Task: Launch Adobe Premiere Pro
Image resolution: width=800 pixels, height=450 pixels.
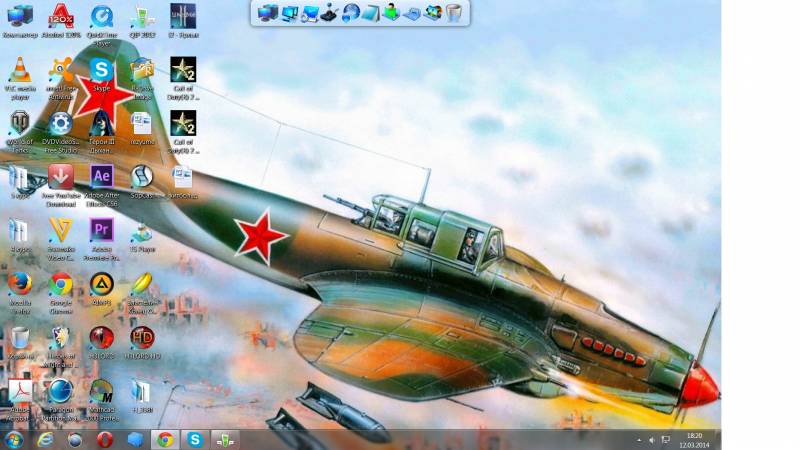Action: (x=102, y=231)
